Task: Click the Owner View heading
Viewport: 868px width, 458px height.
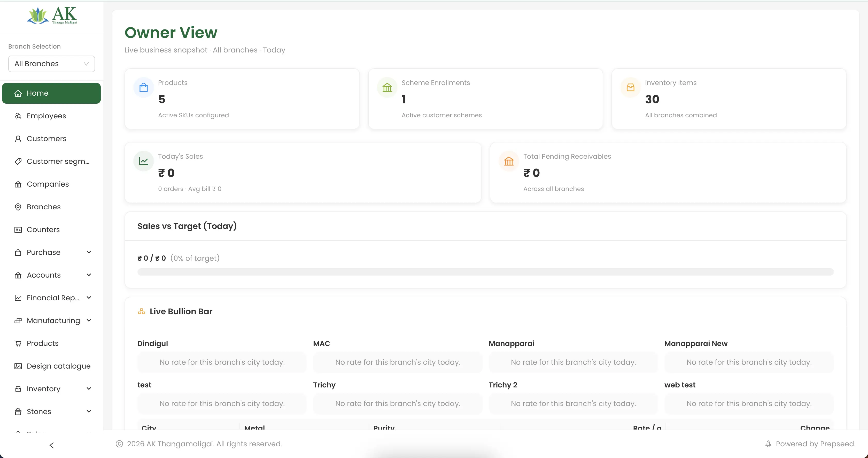Action: [171, 33]
